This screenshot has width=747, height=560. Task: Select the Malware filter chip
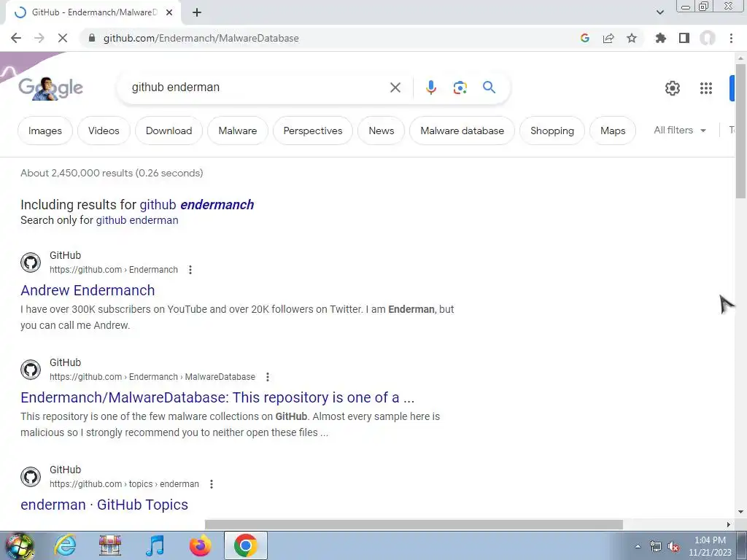pos(237,131)
